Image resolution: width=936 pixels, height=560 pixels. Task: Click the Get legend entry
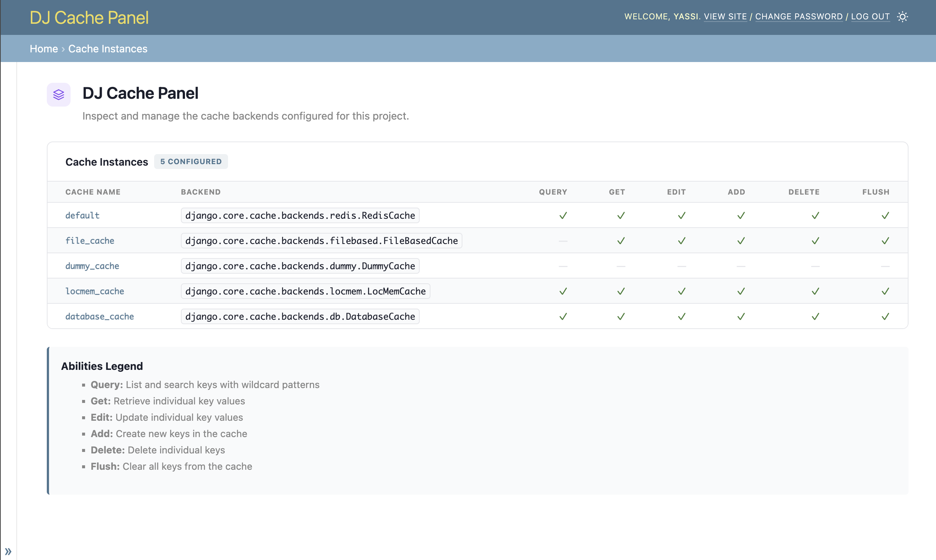pos(168,401)
